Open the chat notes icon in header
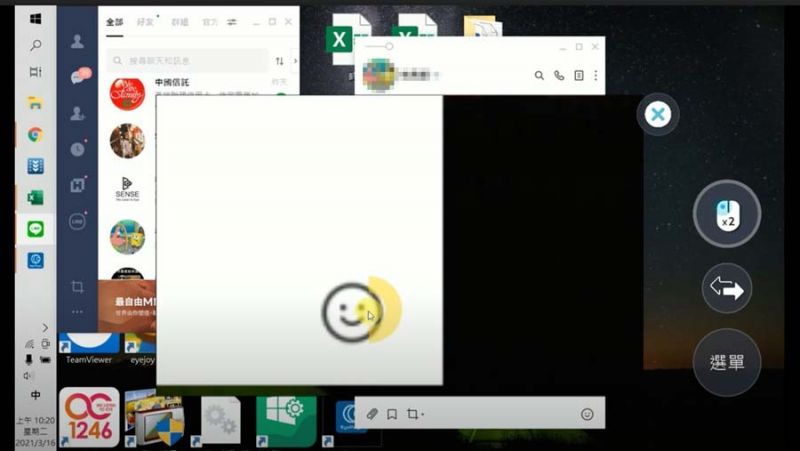The width and height of the screenshot is (800, 451). click(578, 75)
